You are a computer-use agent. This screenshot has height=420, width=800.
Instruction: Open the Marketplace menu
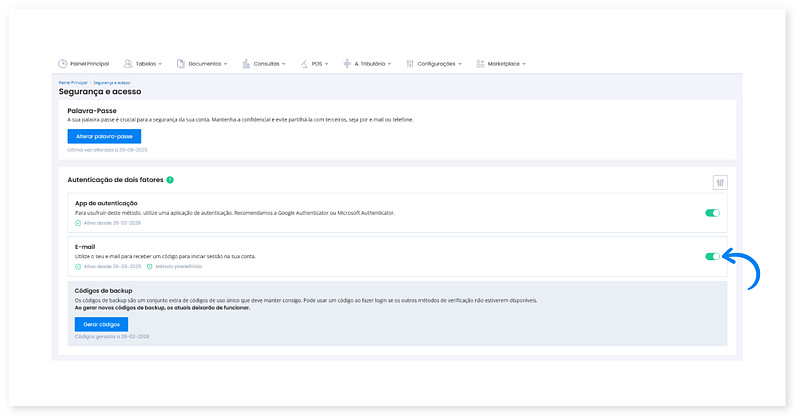501,64
